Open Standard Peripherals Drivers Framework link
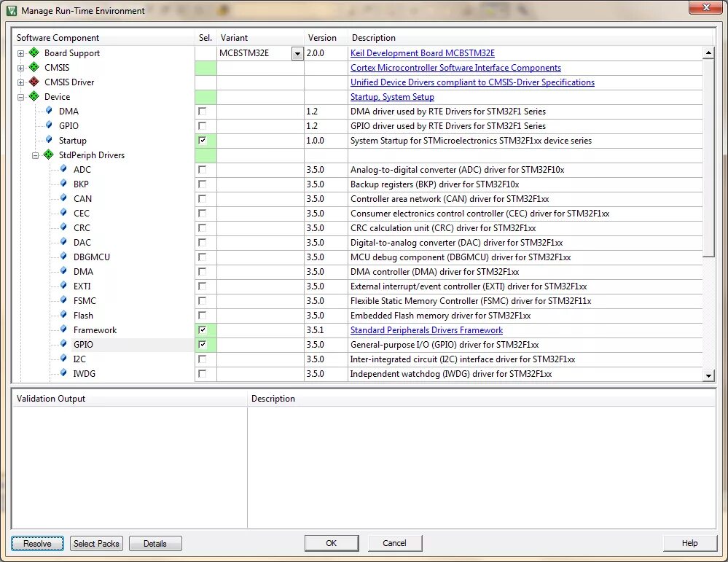Image resolution: width=728 pixels, height=562 pixels. pyautogui.click(x=426, y=329)
